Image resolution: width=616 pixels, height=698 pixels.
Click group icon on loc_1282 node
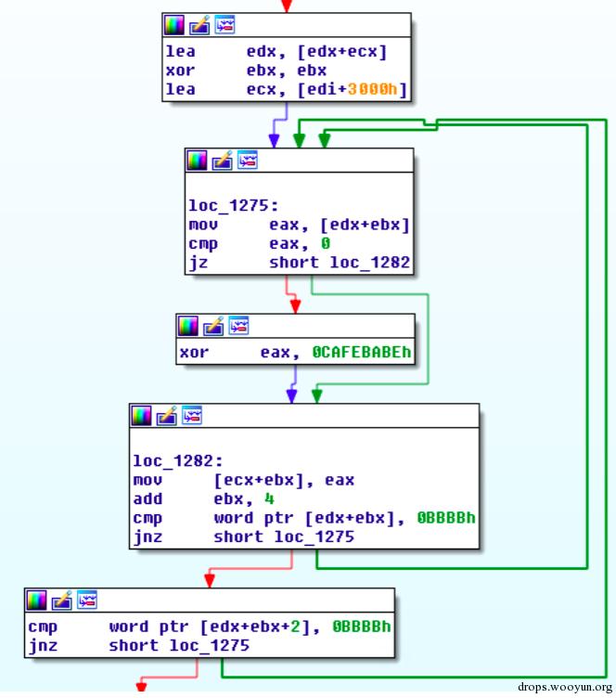click(x=192, y=416)
